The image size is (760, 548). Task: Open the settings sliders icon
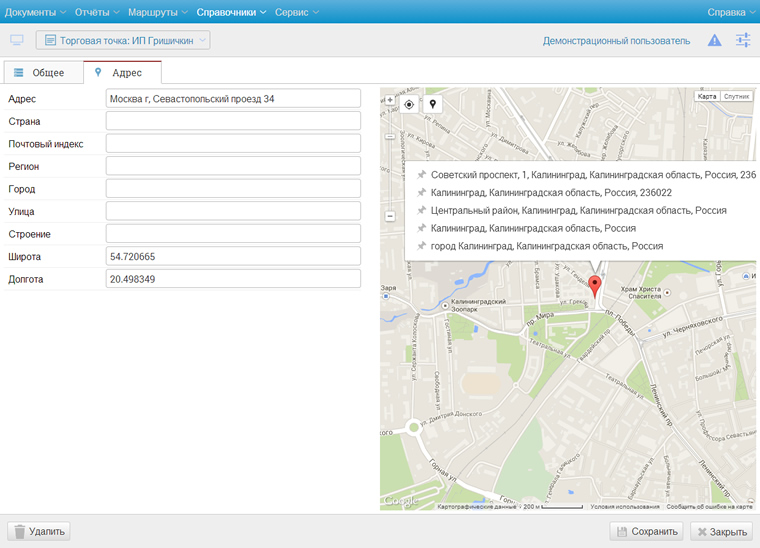pyautogui.click(x=743, y=40)
